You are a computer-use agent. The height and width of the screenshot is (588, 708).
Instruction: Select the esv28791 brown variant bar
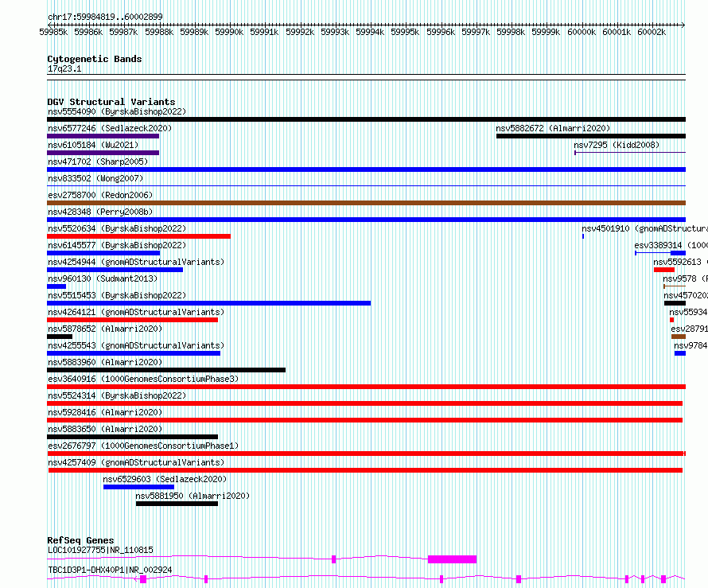[x=679, y=337]
